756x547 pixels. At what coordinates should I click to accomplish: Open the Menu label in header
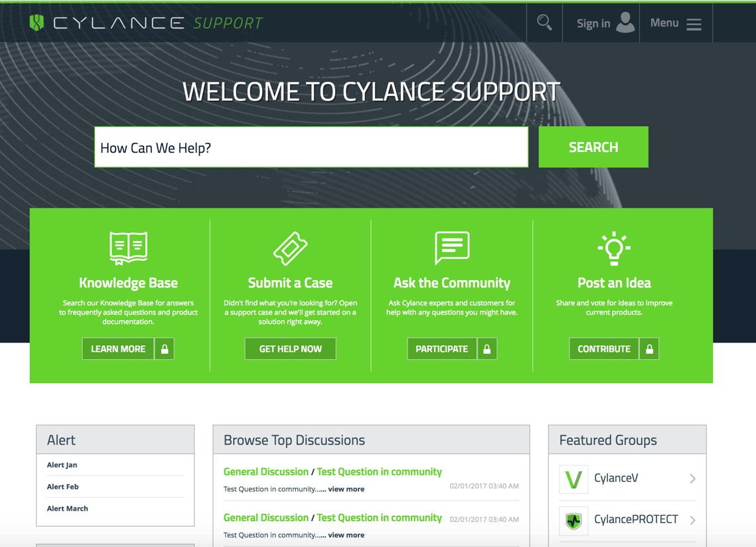tap(664, 23)
